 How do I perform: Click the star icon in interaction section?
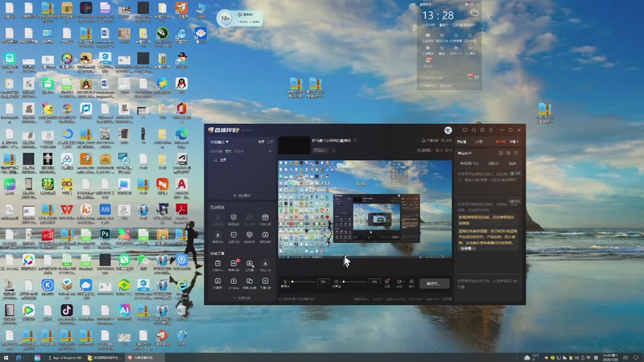(x=217, y=235)
